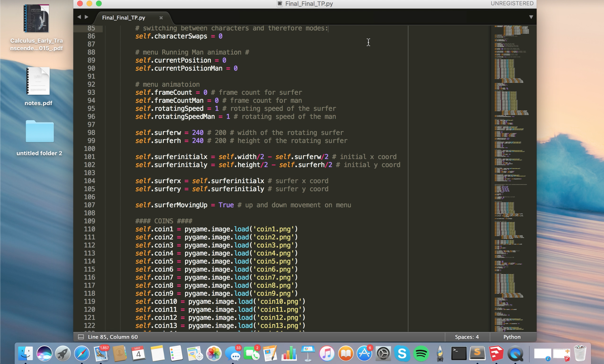Click the Line 85, Column 60 indicator

(113, 337)
